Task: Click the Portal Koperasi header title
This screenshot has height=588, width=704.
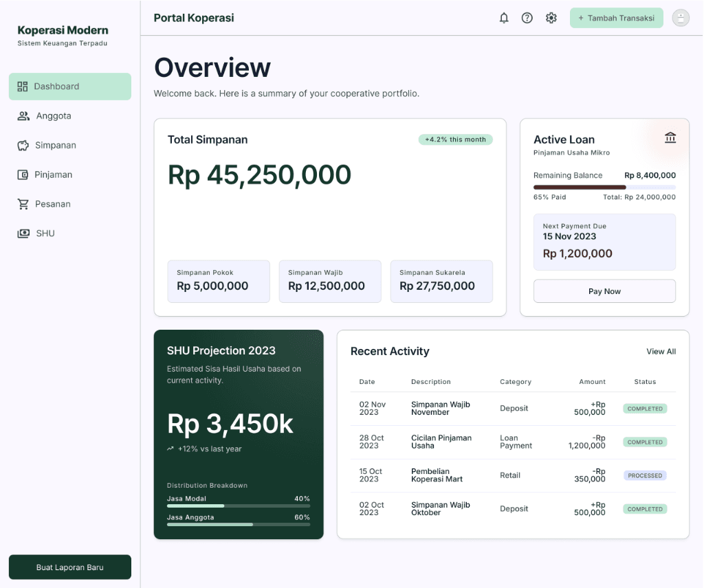Action: coord(193,18)
